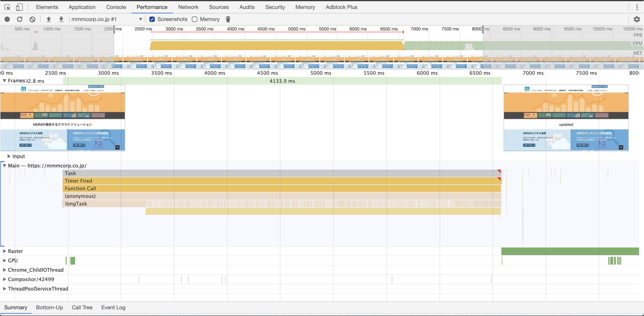Activate the element inspector tool
644x316 pixels.
click(x=7, y=7)
